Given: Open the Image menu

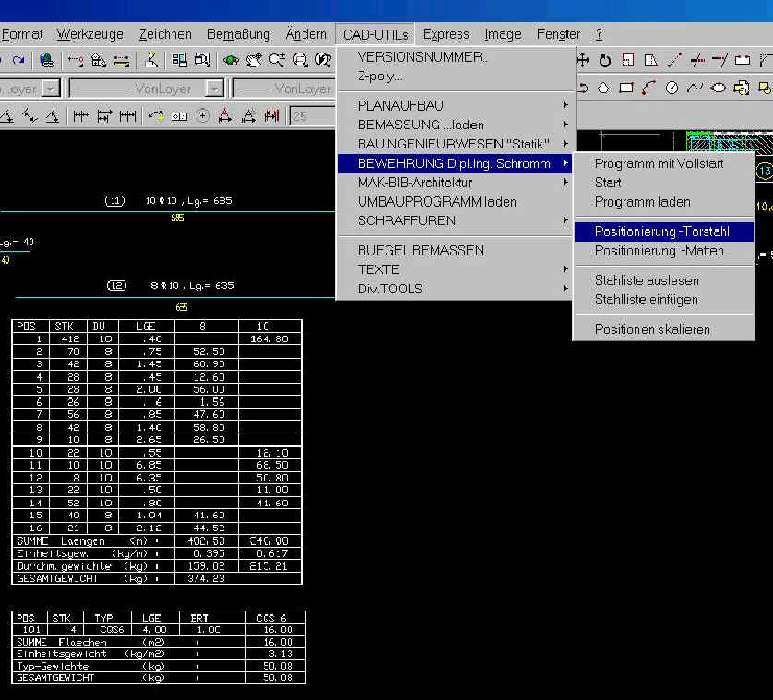Looking at the screenshot, I should [x=503, y=34].
